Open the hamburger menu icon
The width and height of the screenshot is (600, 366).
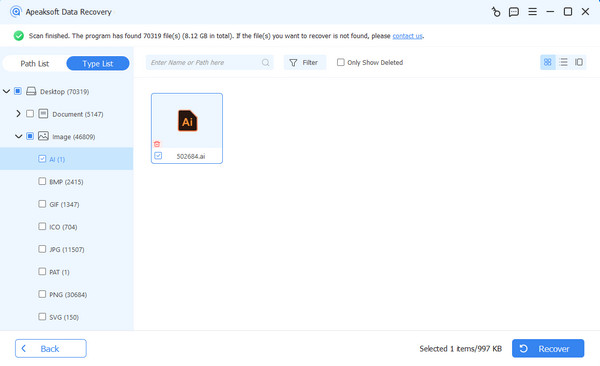point(532,11)
